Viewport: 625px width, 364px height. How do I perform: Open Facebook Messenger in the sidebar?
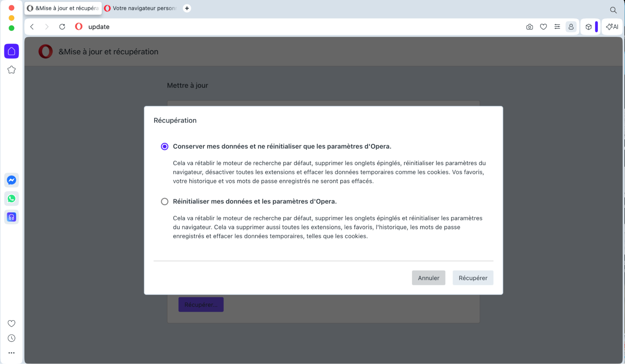point(12,180)
